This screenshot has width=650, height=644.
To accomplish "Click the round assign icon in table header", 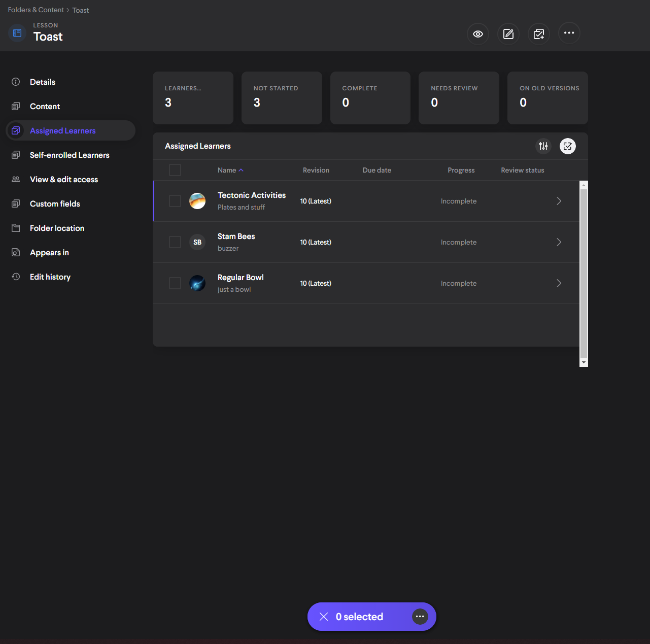I will tap(567, 146).
